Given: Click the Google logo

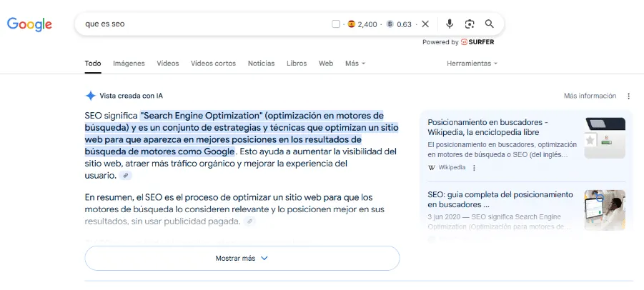Looking at the screenshot, I should pyautogui.click(x=29, y=24).
